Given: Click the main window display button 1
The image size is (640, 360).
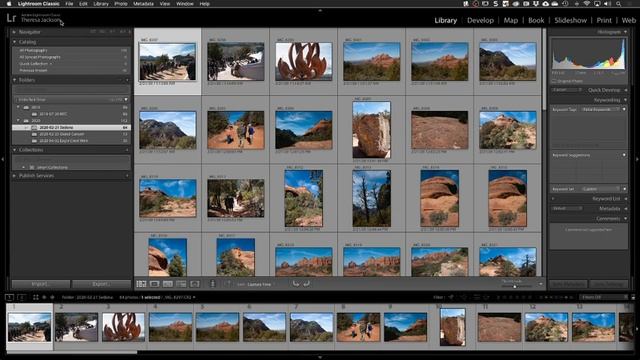Looking at the screenshot, I should coord(9,298).
